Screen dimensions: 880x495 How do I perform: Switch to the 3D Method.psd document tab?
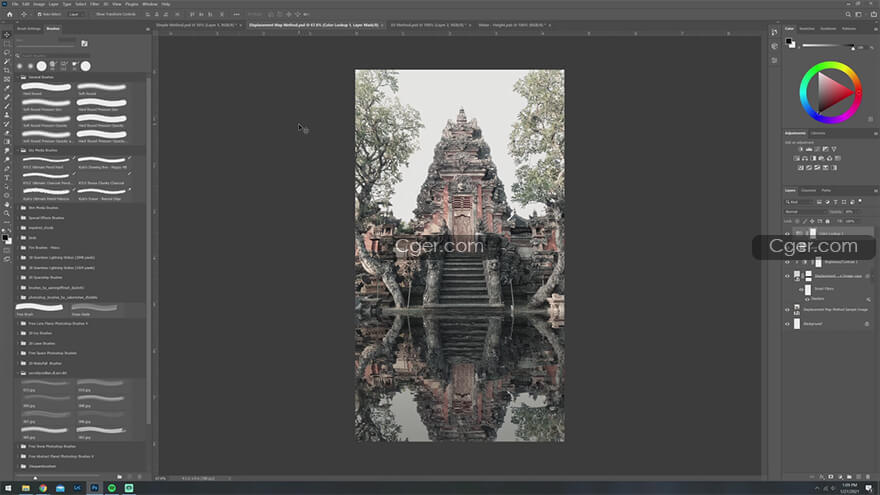click(x=429, y=25)
